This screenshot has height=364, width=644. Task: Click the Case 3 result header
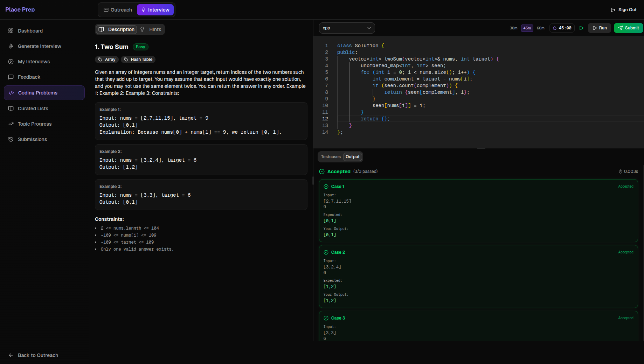point(338,318)
